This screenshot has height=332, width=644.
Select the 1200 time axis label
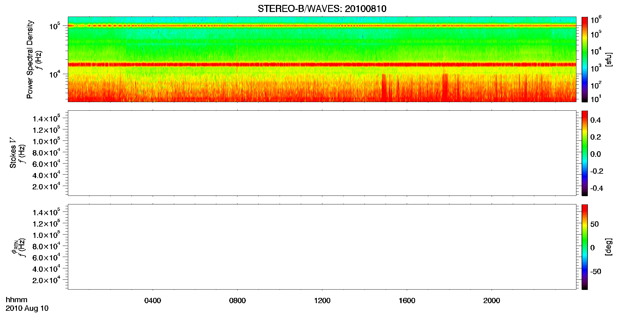point(322,301)
